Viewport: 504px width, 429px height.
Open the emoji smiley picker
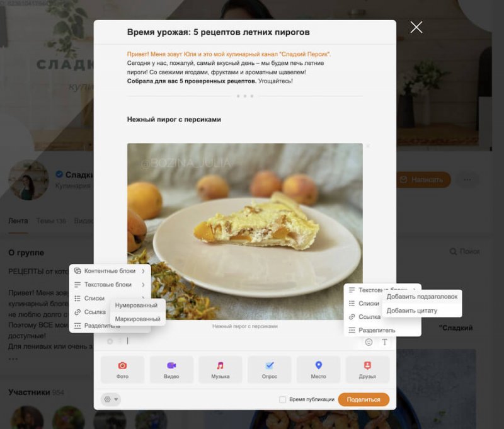369,342
